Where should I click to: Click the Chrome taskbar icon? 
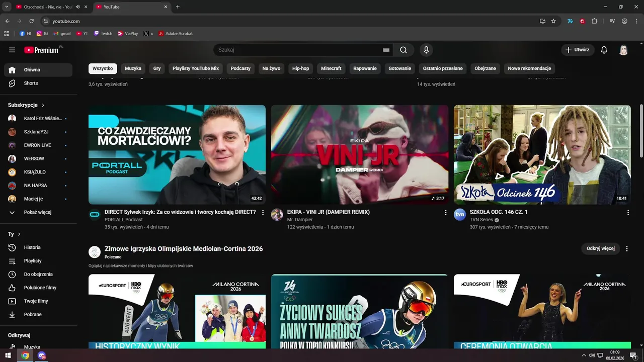[25, 355]
